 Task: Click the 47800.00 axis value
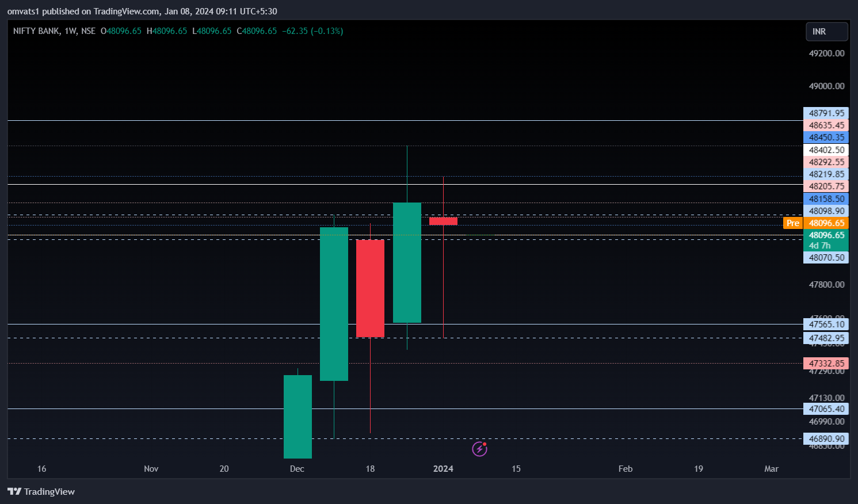[x=826, y=285]
